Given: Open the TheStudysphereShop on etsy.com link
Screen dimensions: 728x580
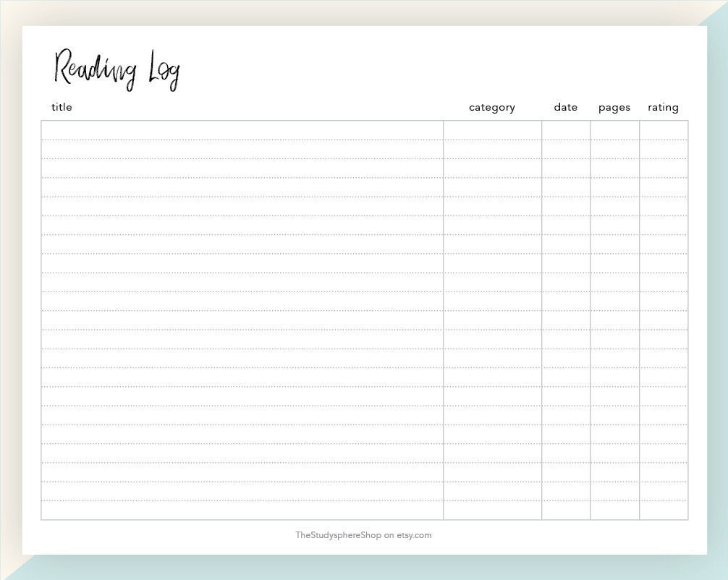Looking at the screenshot, I should (364, 536).
